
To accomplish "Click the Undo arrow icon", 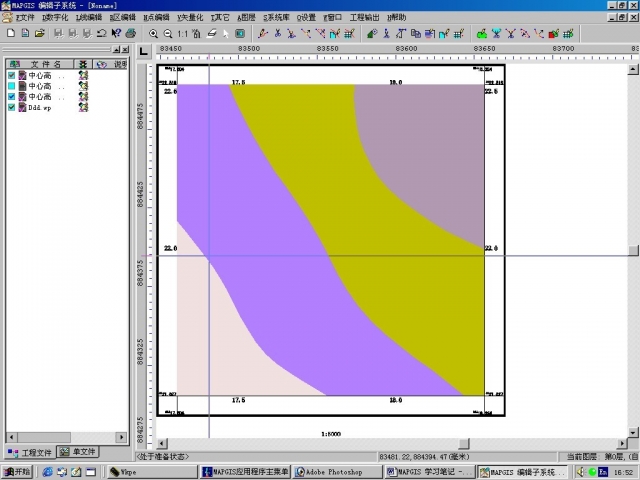I will (101, 33).
